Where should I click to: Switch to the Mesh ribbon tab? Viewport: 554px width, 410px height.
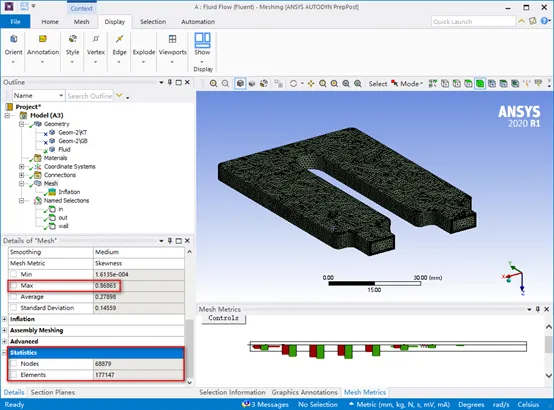[81, 22]
